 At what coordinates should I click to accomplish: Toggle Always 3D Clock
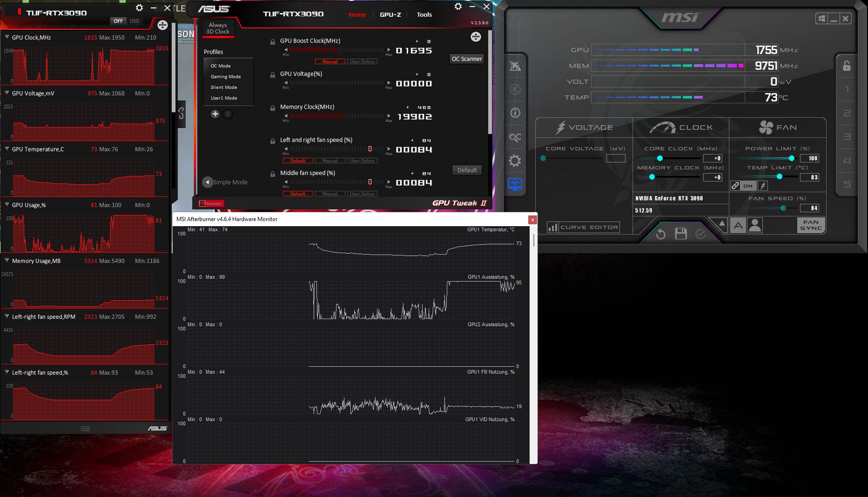(x=218, y=28)
